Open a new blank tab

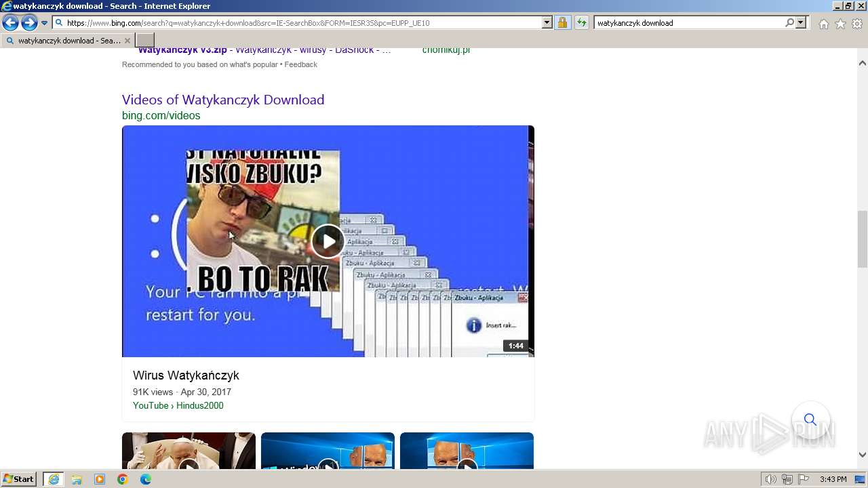145,41
